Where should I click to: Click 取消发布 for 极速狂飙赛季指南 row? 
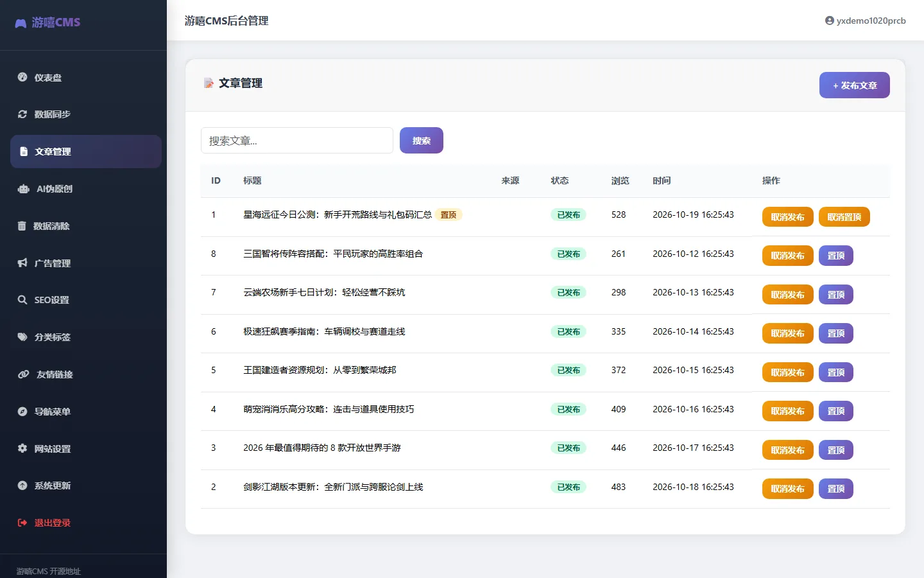[788, 333]
